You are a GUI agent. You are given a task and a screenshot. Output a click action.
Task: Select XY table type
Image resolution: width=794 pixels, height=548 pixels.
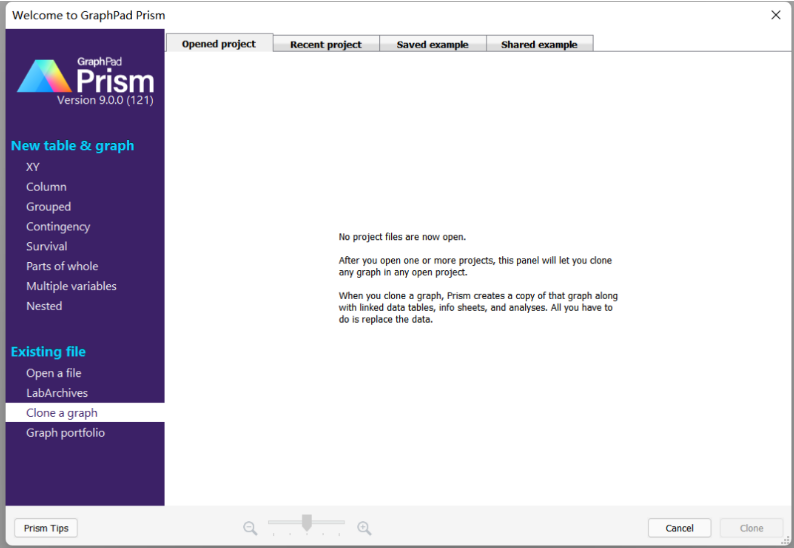[33, 167]
